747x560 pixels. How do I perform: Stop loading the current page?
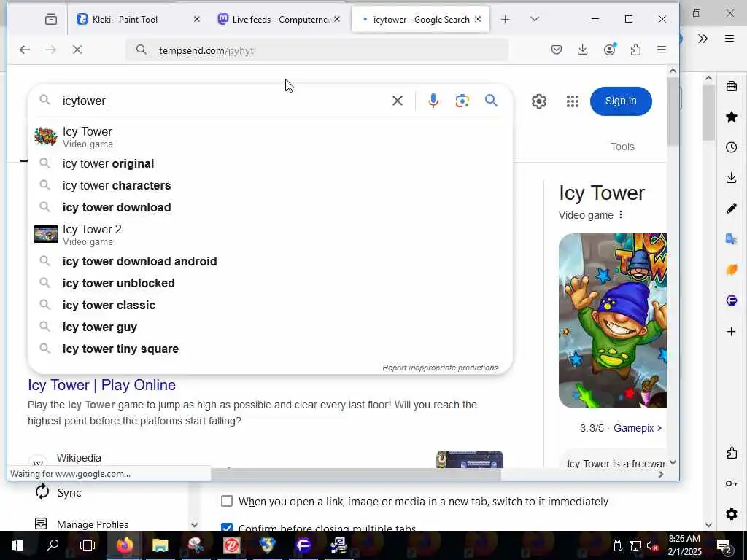click(x=77, y=50)
